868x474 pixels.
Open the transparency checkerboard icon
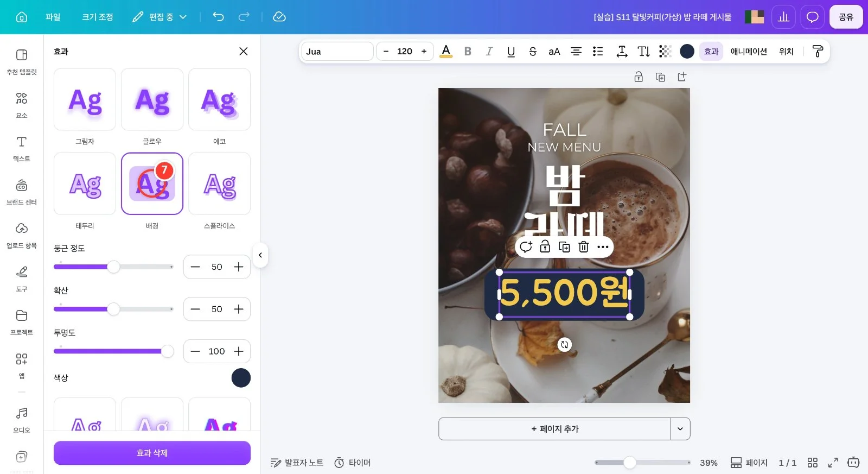tap(665, 52)
